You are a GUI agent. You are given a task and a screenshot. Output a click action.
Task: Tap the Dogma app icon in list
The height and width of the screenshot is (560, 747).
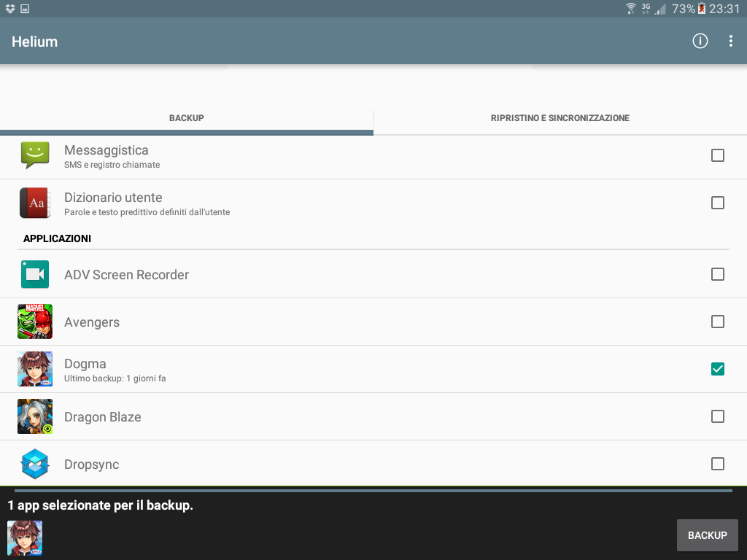tap(35, 369)
